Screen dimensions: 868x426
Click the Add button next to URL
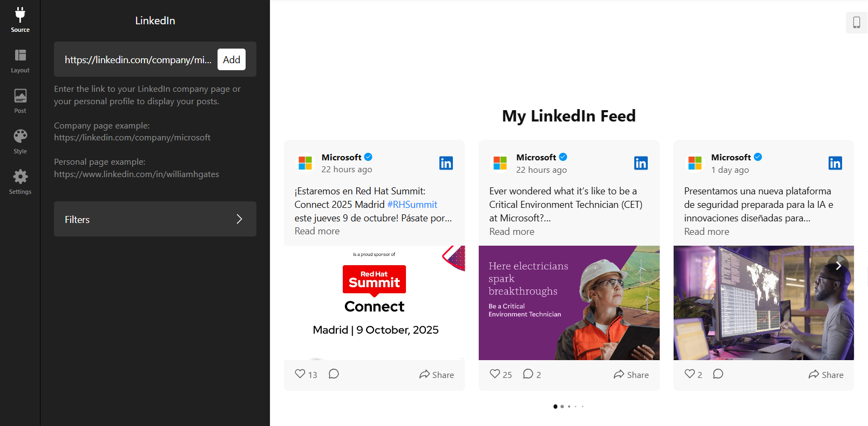coord(232,59)
